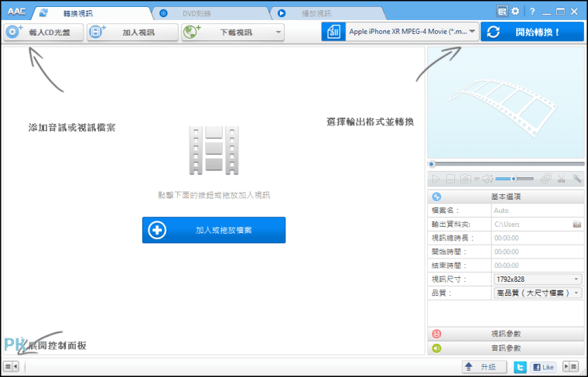Click the 升級 upgrade button

point(484,367)
